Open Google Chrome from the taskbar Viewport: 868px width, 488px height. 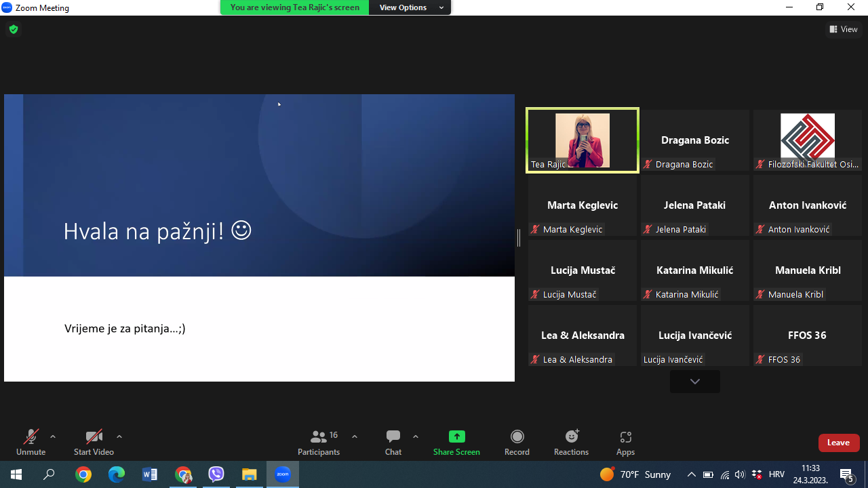point(83,474)
